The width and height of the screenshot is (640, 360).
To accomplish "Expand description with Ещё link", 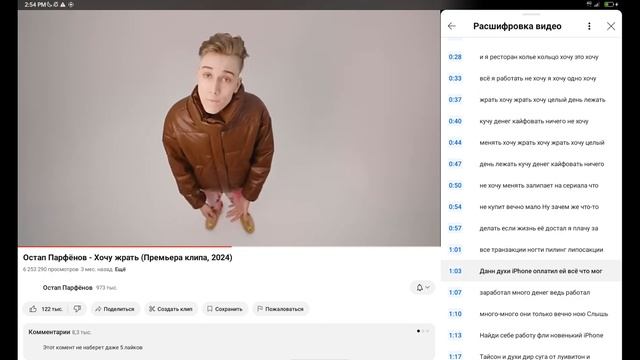I will (x=120, y=269).
